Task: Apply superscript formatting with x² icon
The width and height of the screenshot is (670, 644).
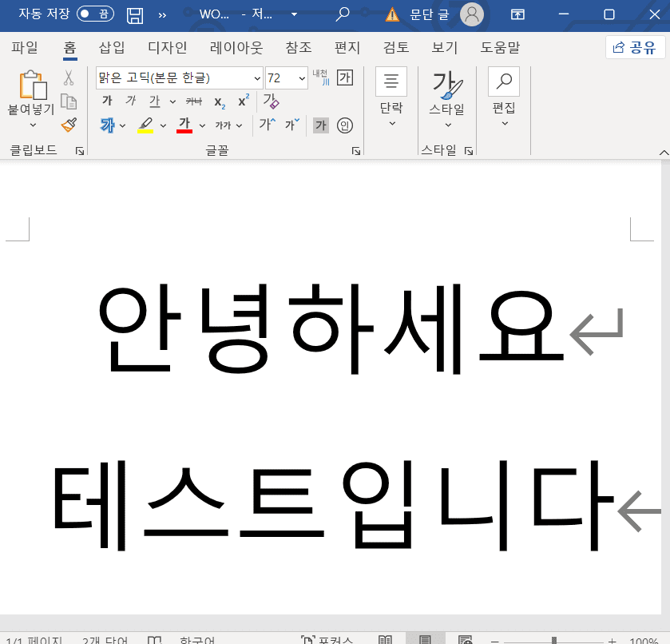Action: coord(244,101)
